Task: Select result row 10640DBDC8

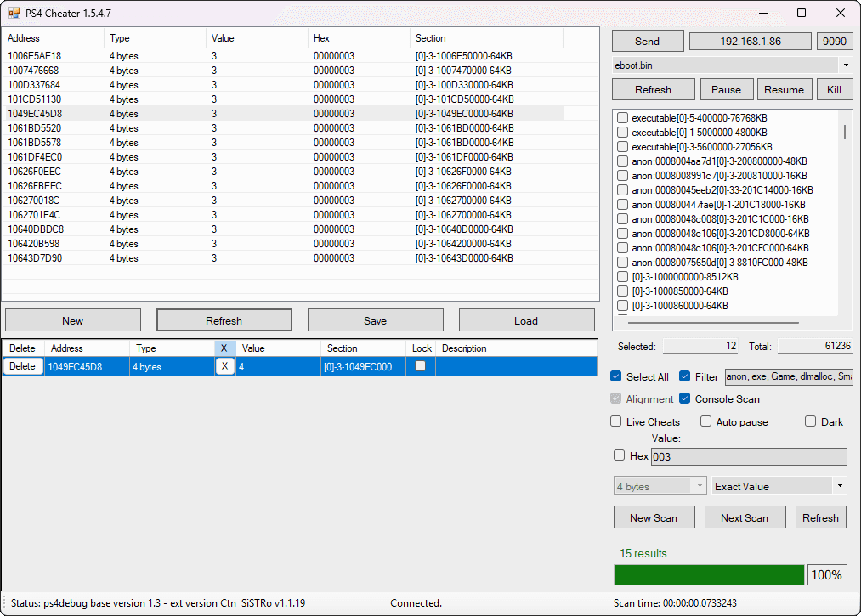Action: 283,229
